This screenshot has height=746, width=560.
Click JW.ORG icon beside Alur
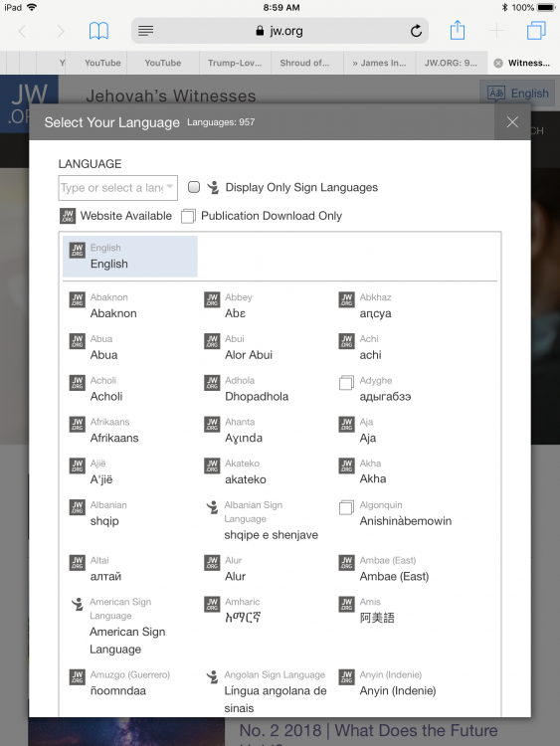point(212,563)
